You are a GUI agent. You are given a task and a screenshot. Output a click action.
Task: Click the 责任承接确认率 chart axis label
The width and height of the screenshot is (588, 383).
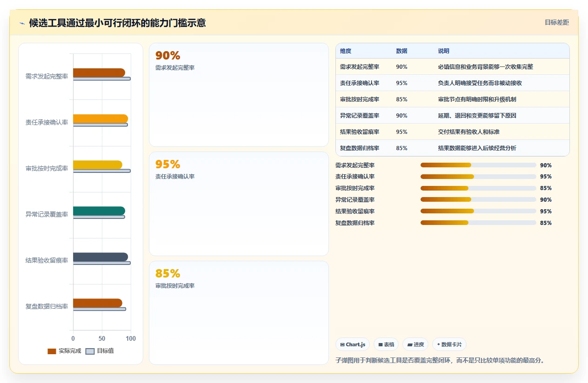47,122
